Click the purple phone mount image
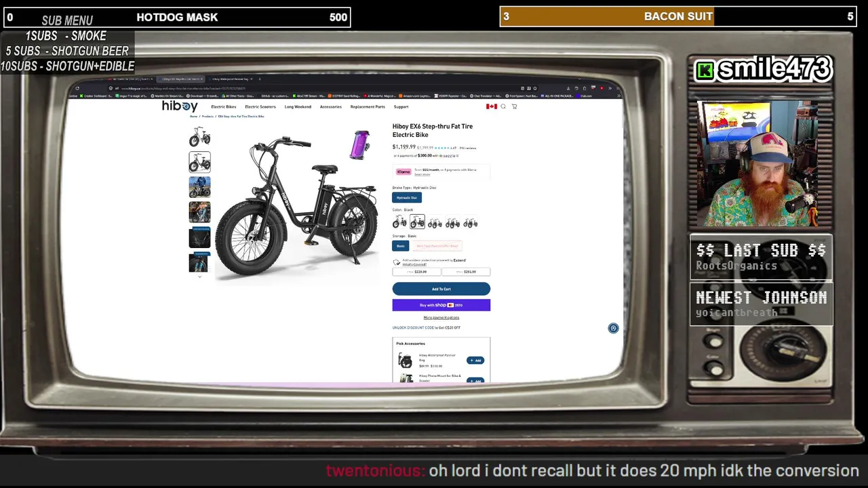Image resolution: width=868 pixels, height=488 pixels. (360, 144)
